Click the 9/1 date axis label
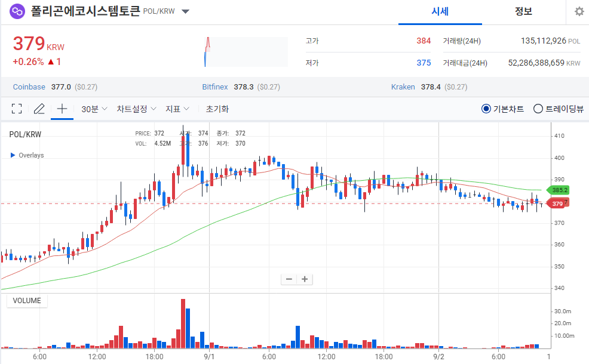The height and width of the screenshot is (364, 589). tap(209, 356)
